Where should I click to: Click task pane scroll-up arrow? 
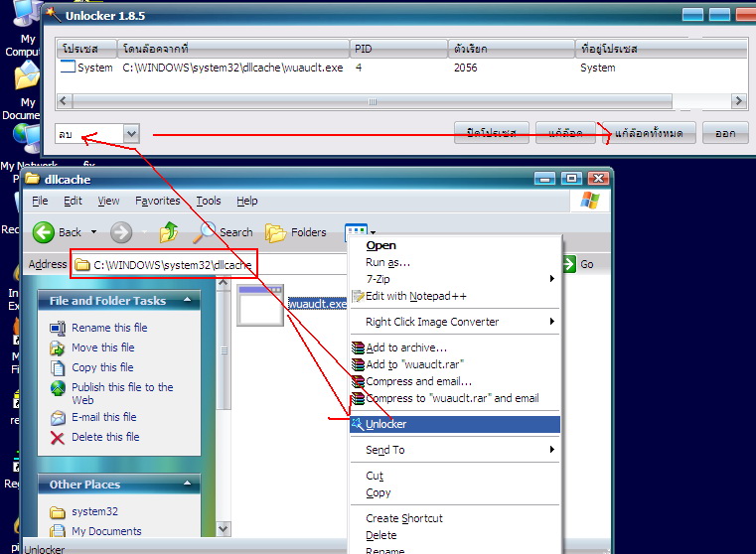(x=223, y=283)
